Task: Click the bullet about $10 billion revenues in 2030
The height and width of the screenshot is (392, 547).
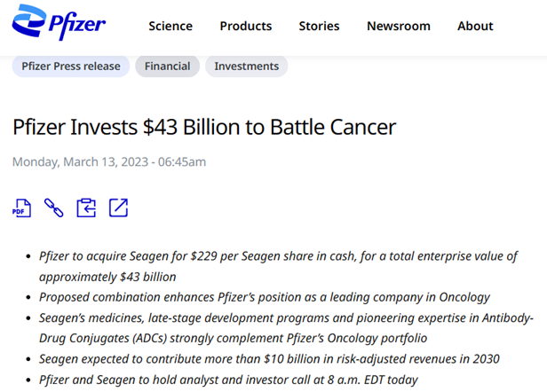Action: click(x=269, y=359)
